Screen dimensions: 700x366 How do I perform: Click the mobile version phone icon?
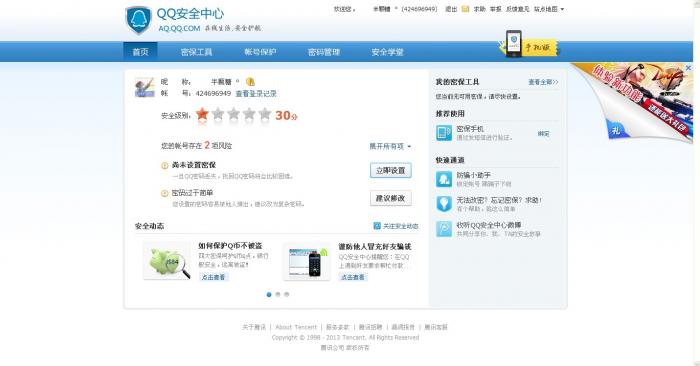[513, 43]
